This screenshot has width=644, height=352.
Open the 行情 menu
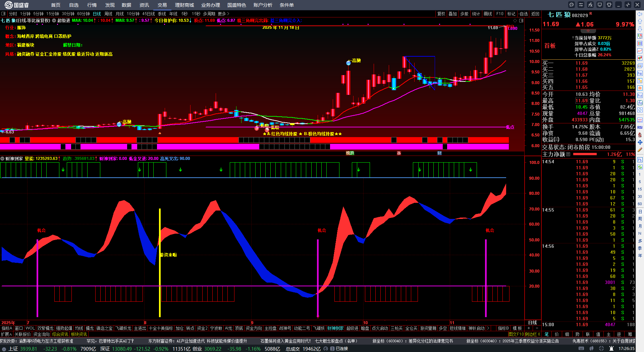pyautogui.click(x=92, y=5)
